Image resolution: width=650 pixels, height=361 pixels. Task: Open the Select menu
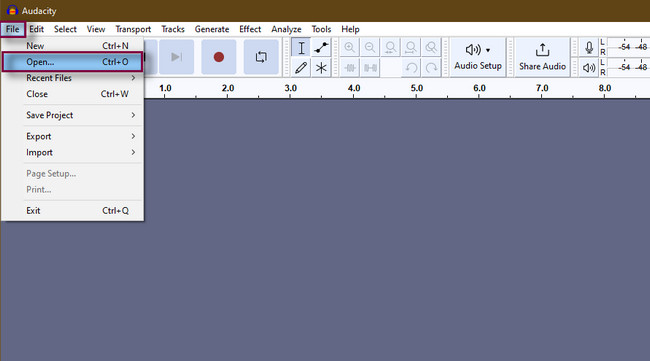point(65,29)
